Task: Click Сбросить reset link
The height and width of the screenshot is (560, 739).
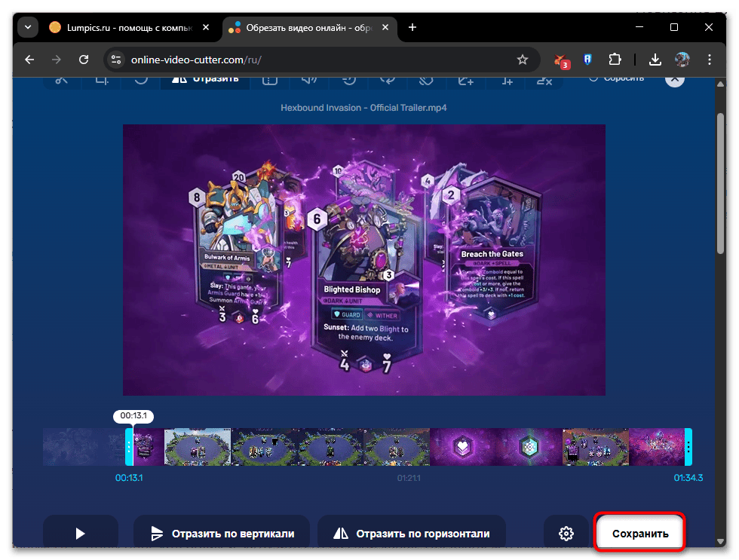Action: point(617,79)
